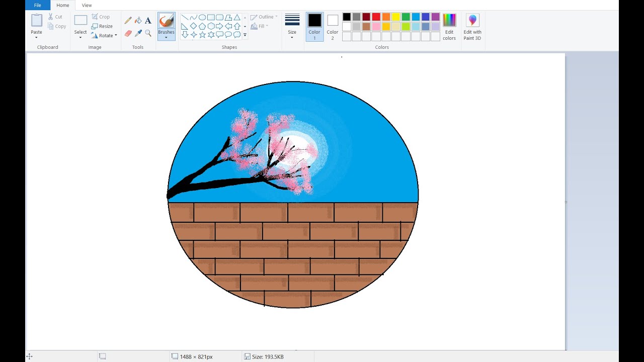This screenshot has height=362, width=644.
Task: Select the Eraser tool
Action: [128, 33]
